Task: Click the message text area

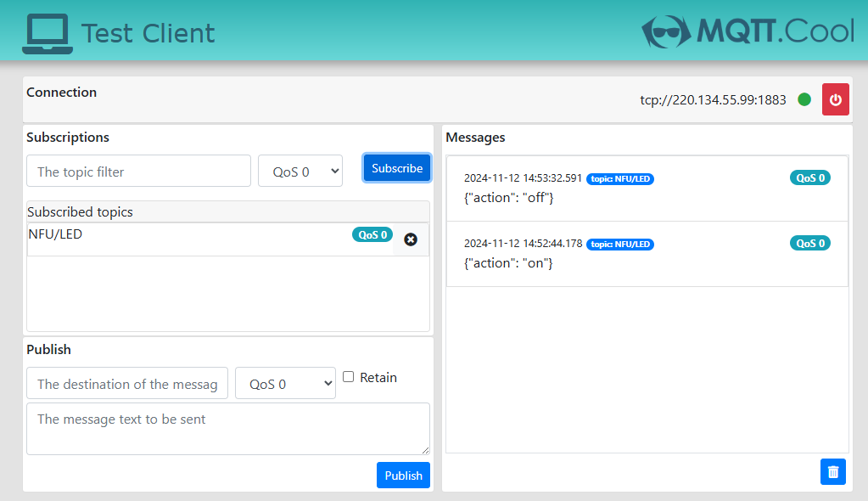Action: [228, 429]
